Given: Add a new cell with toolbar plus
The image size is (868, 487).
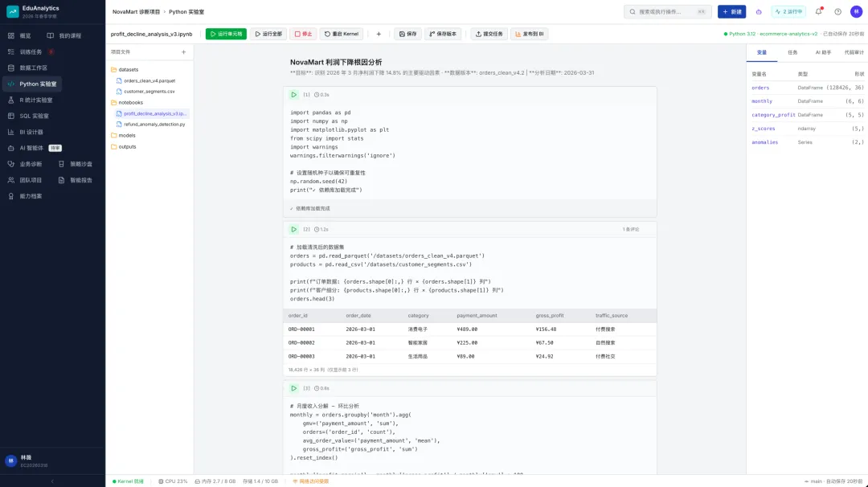Looking at the screenshot, I should click(379, 34).
